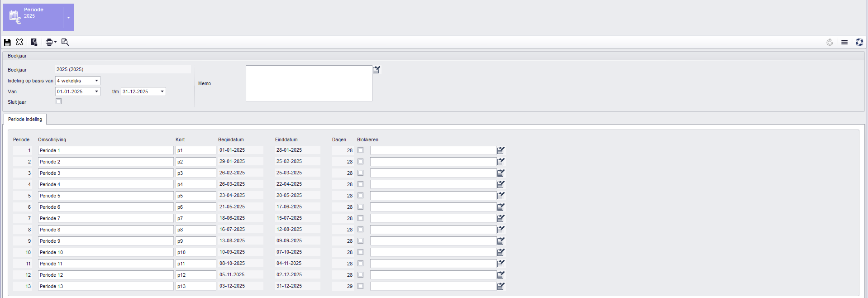Check Blokkeren for Periode 8
The width and height of the screenshot is (868, 298).
(360, 230)
